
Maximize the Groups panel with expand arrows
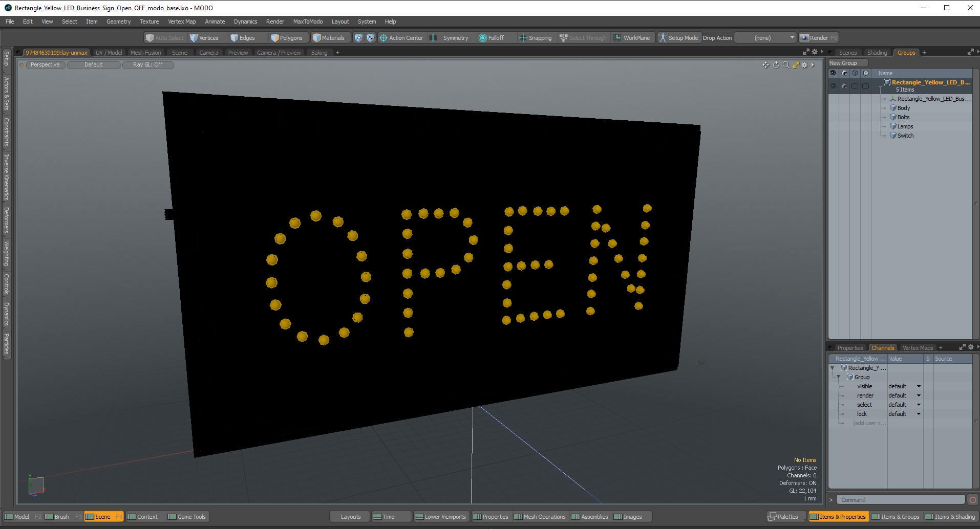970,52
